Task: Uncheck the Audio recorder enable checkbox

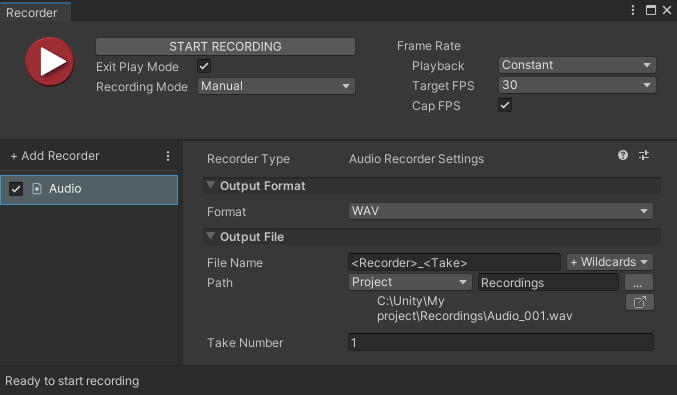Action: (x=16, y=189)
